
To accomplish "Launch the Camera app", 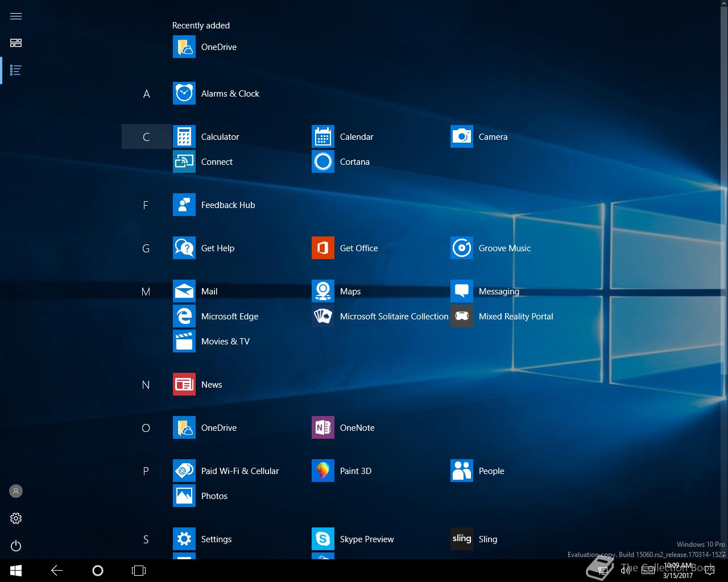I will pos(479,137).
